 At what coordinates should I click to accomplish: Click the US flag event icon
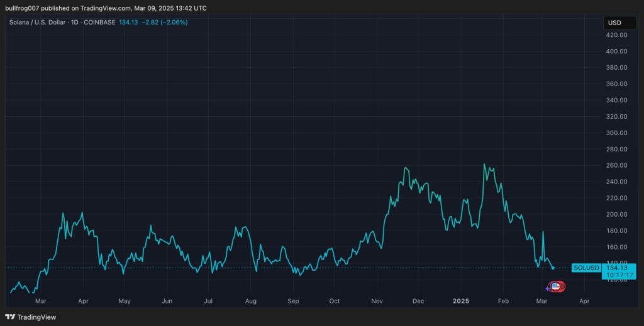556,286
